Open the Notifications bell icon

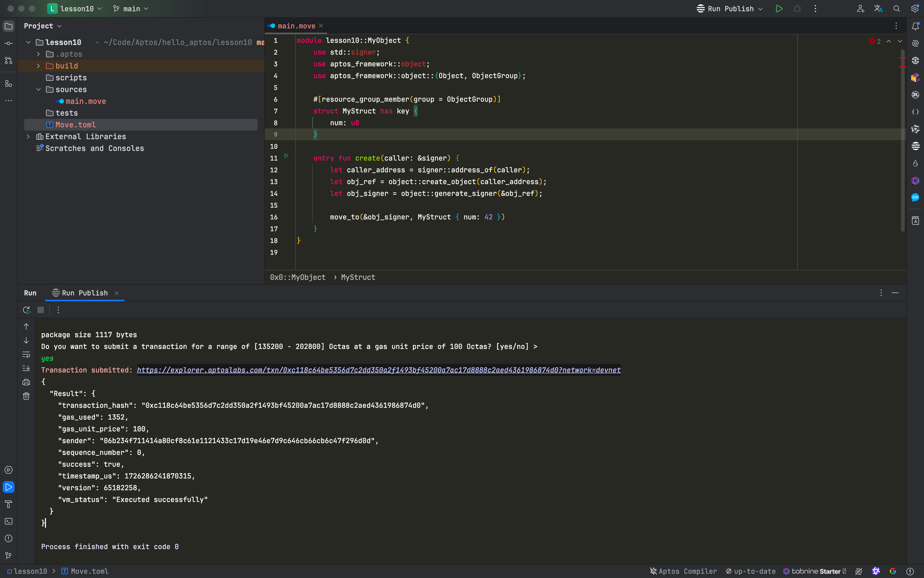coord(915,26)
